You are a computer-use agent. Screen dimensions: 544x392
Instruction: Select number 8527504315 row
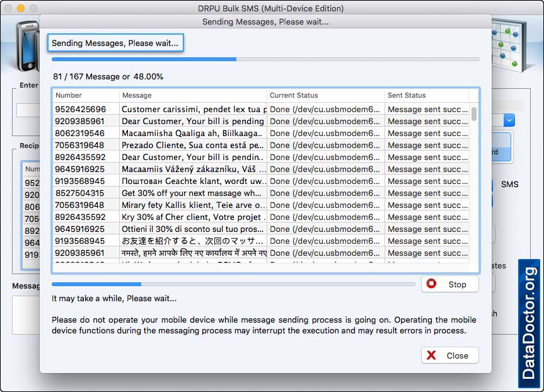[x=79, y=193]
